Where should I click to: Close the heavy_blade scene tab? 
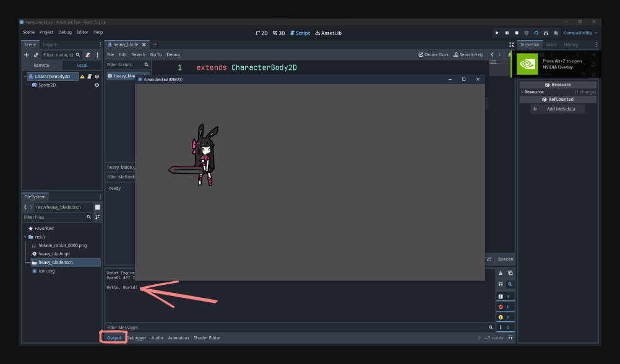144,44
